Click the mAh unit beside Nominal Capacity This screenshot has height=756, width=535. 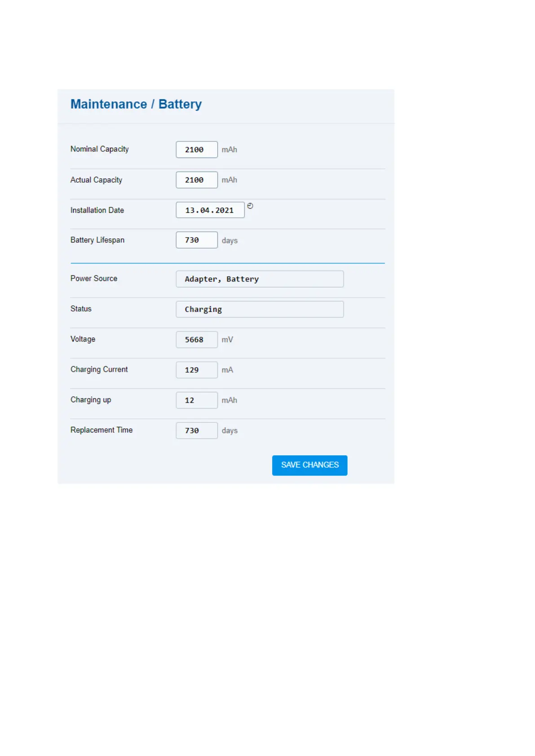229,149
